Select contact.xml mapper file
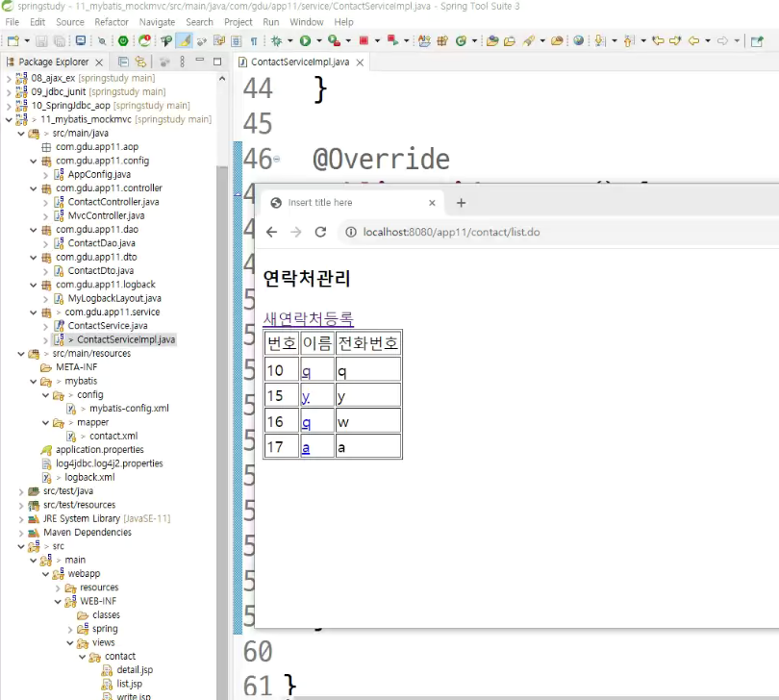Screen dimensions: 779x700 pos(113,436)
